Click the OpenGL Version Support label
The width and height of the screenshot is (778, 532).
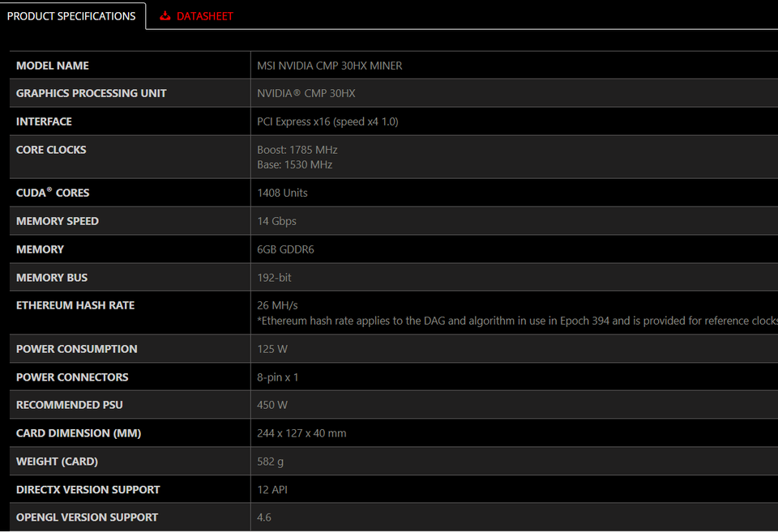click(87, 517)
